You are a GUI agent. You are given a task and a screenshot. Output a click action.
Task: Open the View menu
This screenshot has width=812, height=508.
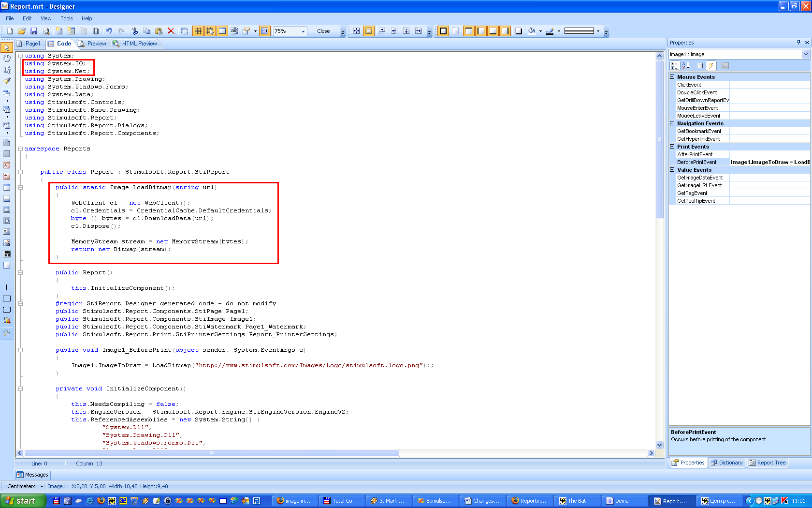(x=46, y=18)
